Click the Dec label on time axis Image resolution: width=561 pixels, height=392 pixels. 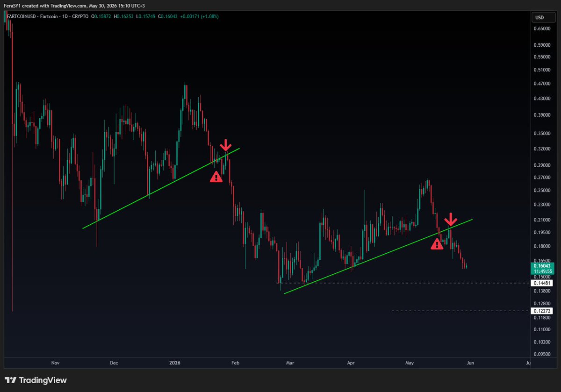pos(114,363)
